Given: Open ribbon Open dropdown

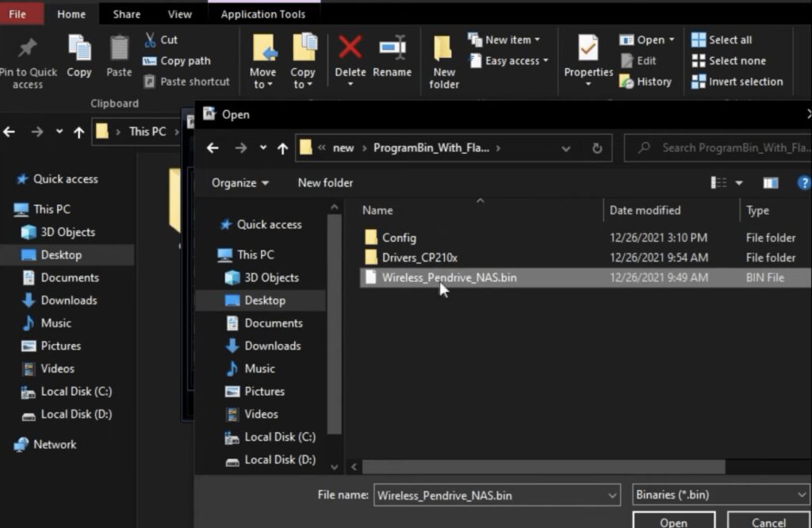Looking at the screenshot, I should tap(647, 40).
